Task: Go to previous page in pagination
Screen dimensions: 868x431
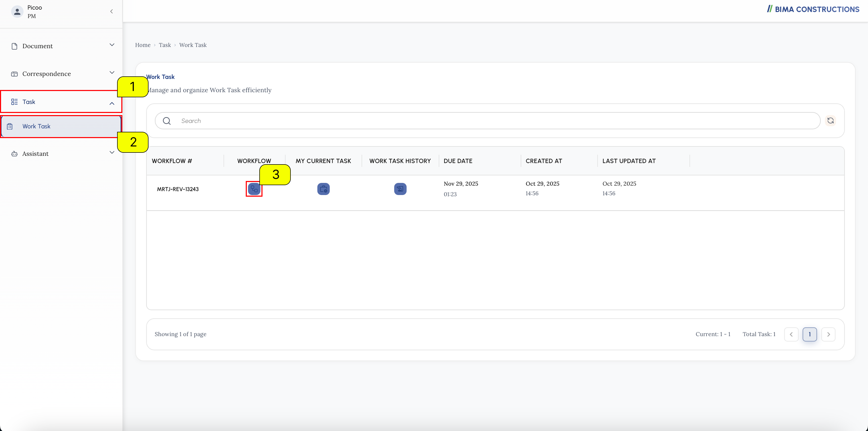Action: click(x=791, y=334)
